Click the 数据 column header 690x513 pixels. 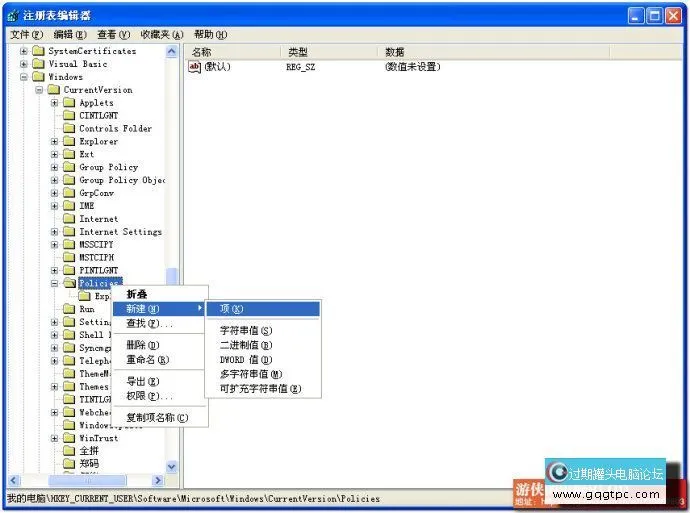(x=494, y=52)
